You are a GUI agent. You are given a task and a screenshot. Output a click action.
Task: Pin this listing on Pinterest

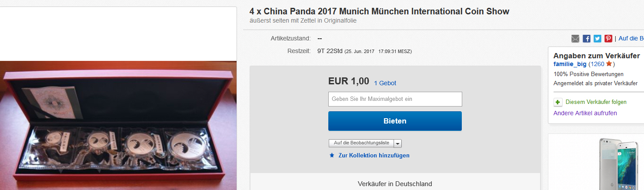(x=608, y=39)
